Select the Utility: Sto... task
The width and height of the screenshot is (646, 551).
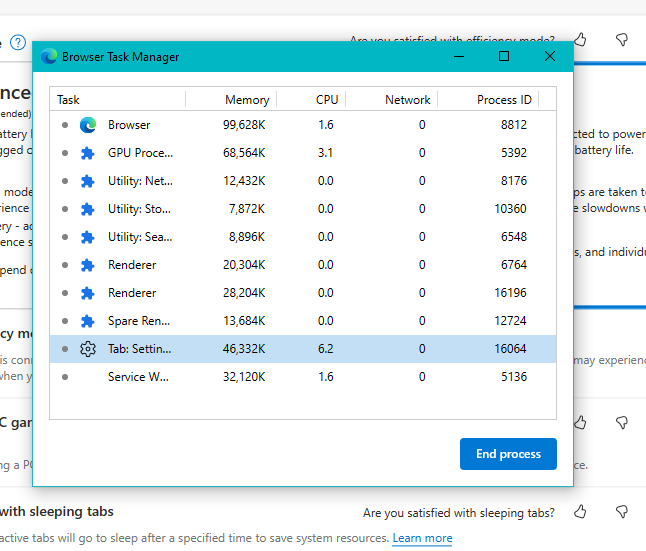tap(303, 209)
